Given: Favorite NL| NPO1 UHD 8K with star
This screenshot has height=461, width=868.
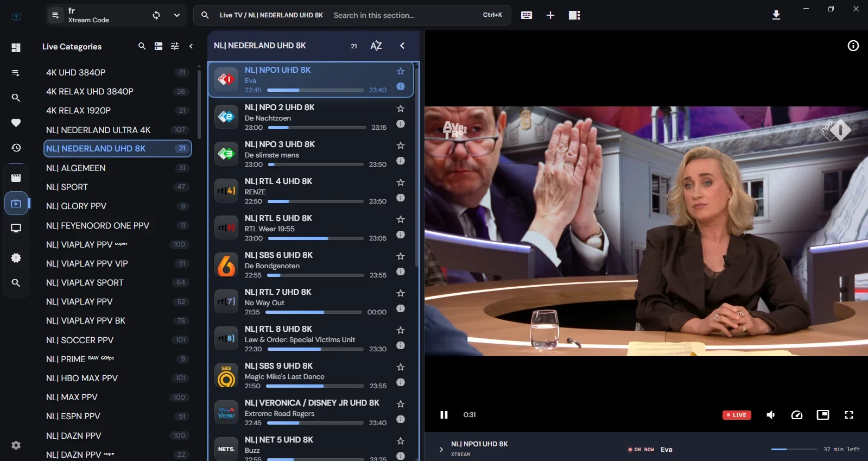Looking at the screenshot, I should click(x=401, y=71).
